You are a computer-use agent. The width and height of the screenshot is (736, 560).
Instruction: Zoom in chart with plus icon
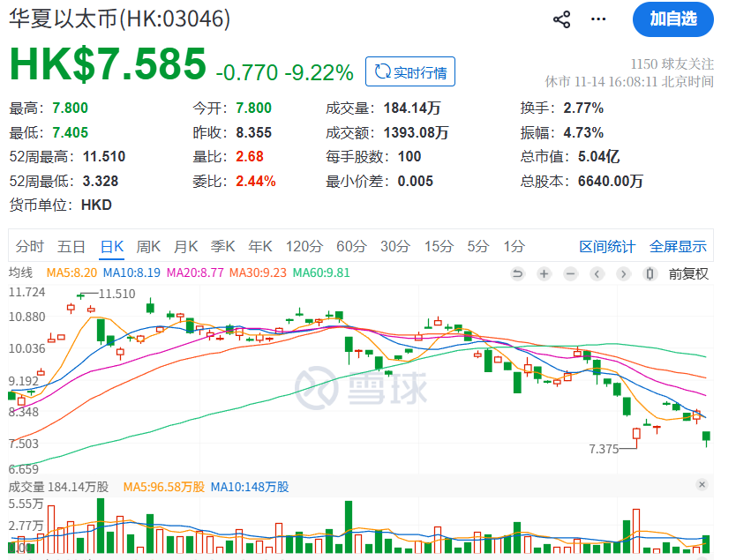pyautogui.click(x=544, y=273)
